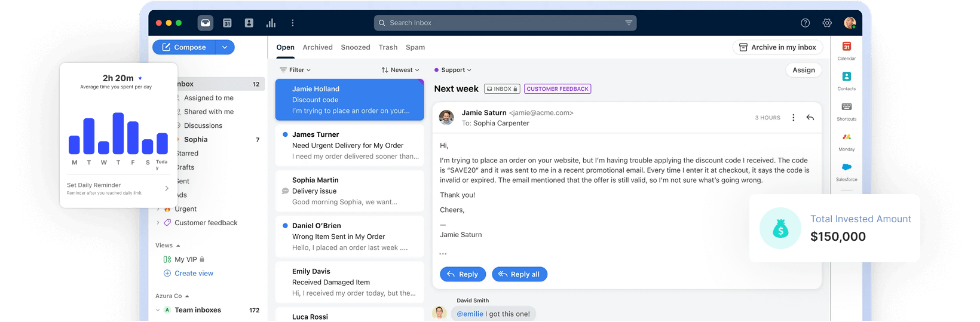Click the reply arrow icon in email header
The image size is (980, 322).
tap(810, 118)
